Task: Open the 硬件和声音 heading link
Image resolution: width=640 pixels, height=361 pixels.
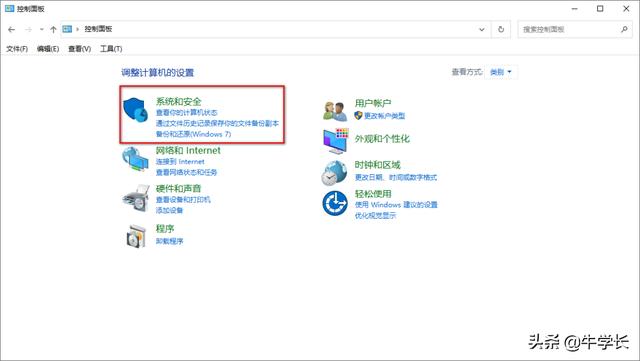Action: tap(178, 188)
